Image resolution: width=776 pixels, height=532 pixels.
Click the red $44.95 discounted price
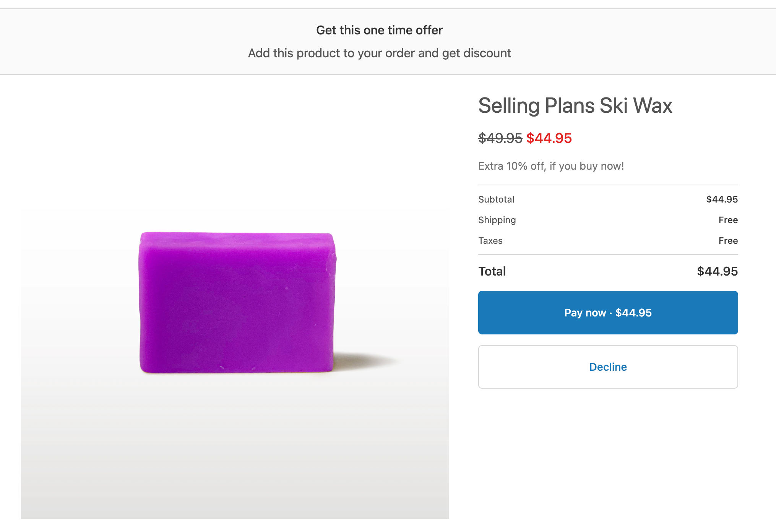[x=549, y=138]
